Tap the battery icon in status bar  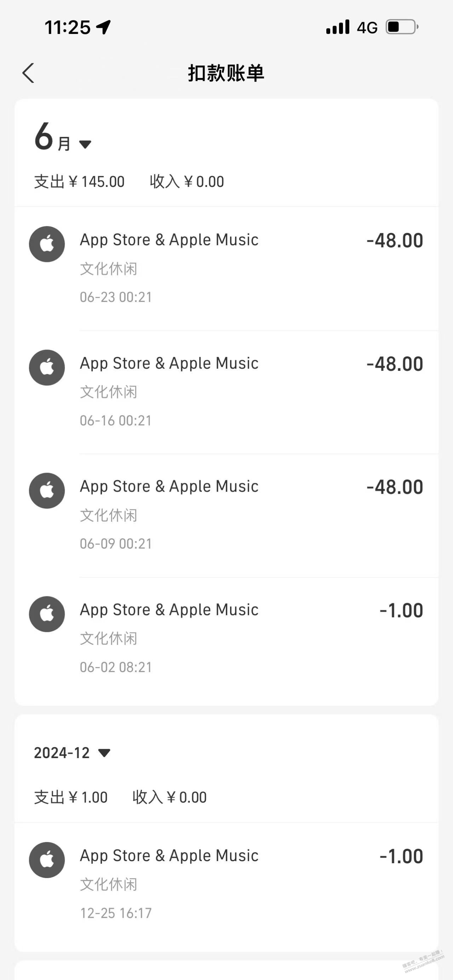[402, 27]
